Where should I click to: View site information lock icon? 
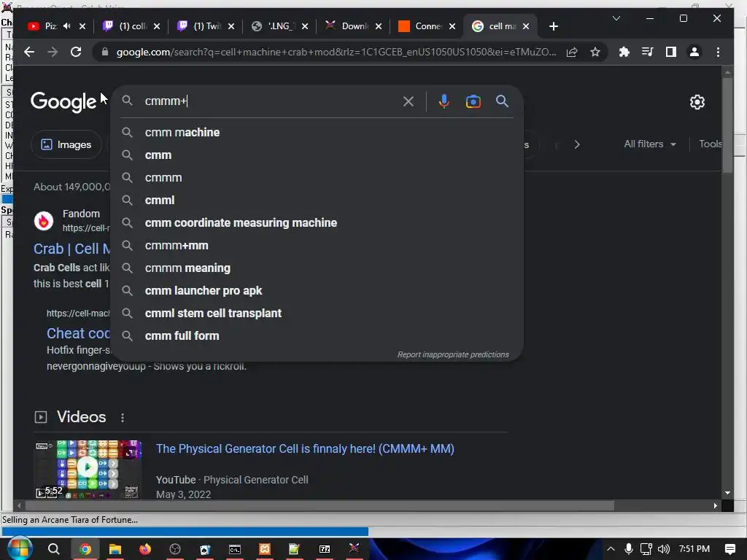pos(105,52)
